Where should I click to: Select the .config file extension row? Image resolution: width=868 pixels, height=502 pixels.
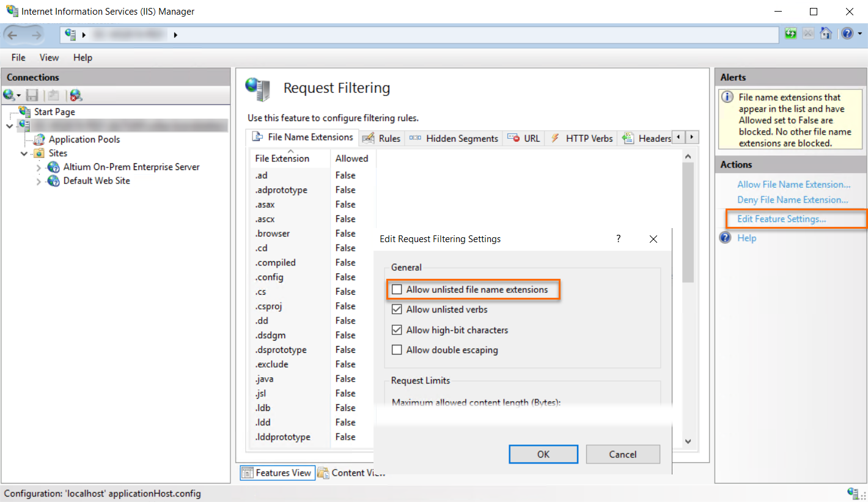coord(312,277)
